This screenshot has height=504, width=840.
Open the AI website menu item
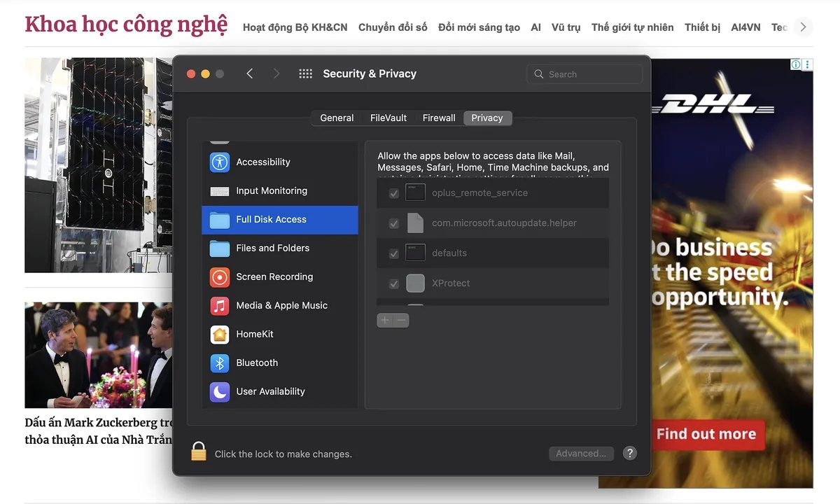coord(536,27)
